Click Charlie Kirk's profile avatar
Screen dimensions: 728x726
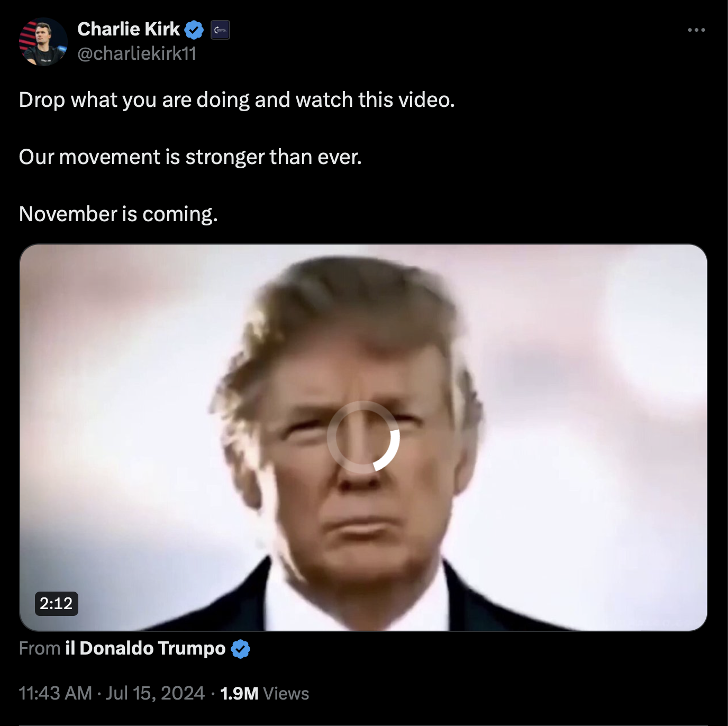click(x=43, y=42)
